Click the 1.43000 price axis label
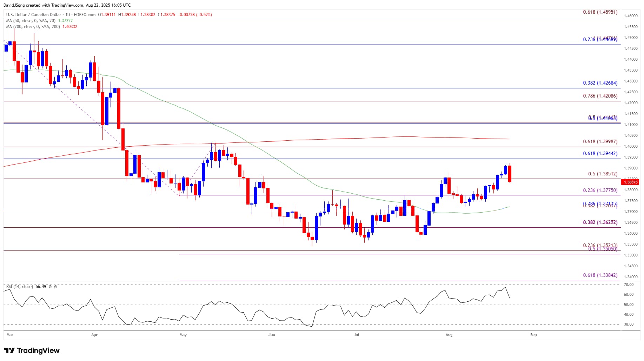644x361 pixels. coord(630,81)
